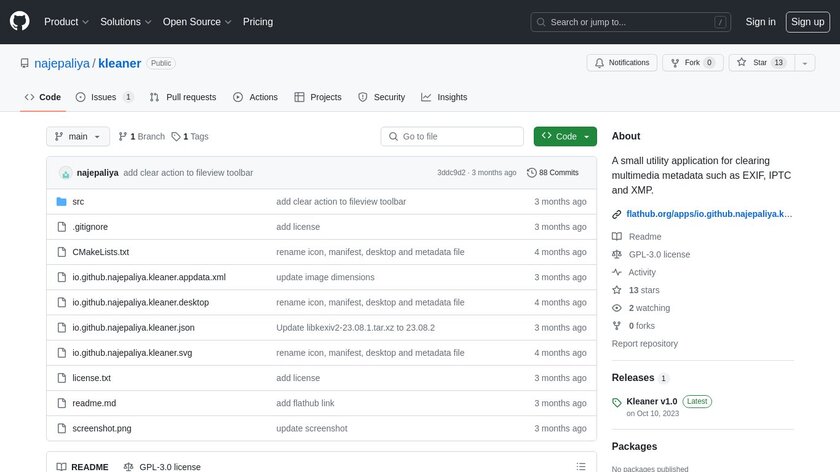Viewport: 840px width, 472px height.
Task: Open the star list dropdown arrow
Action: pos(807,62)
